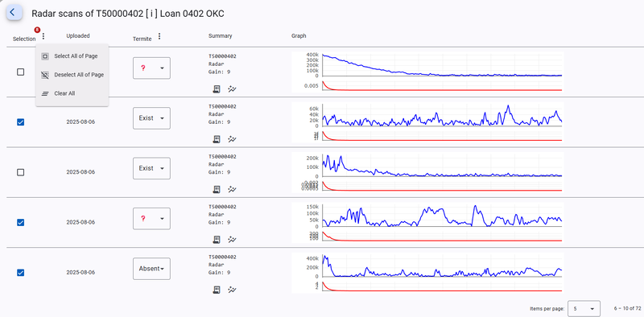Image resolution: width=644 pixels, height=317 pixels.
Task: Open the 'Absent' termite dropdown
Action: click(x=151, y=269)
